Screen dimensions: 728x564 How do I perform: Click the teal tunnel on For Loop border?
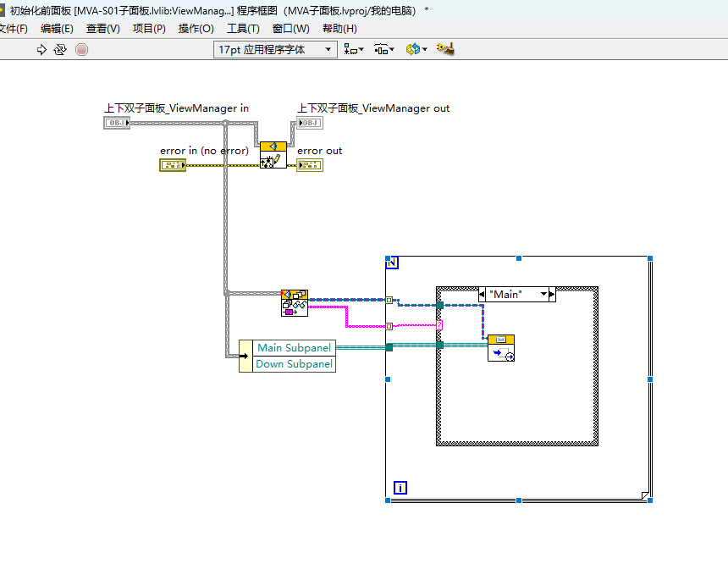click(x=389, y=347)
